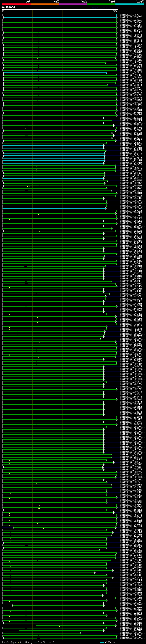Select the UniRef100_Q5MGK5 label
The height and width of the screenshot is (644, 146).
click(131, 221)
